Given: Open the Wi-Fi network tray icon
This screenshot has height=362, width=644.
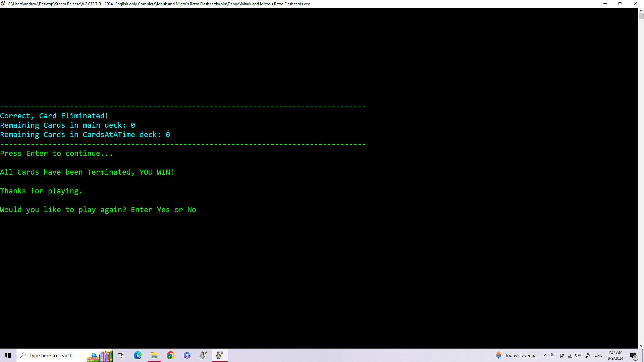Looking at the screenshot, I should pyautogui.click(x=570, y=355).
